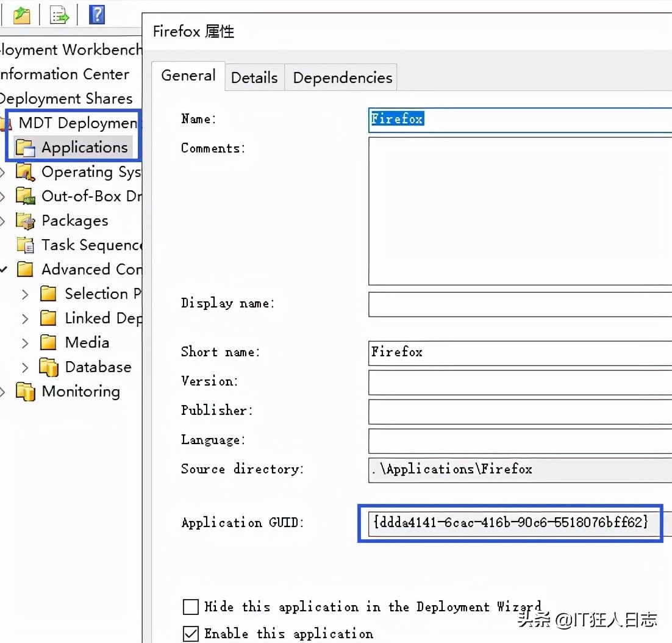672x643 pixels.
Task: Click the Version input field
Action: coord(520,383)
